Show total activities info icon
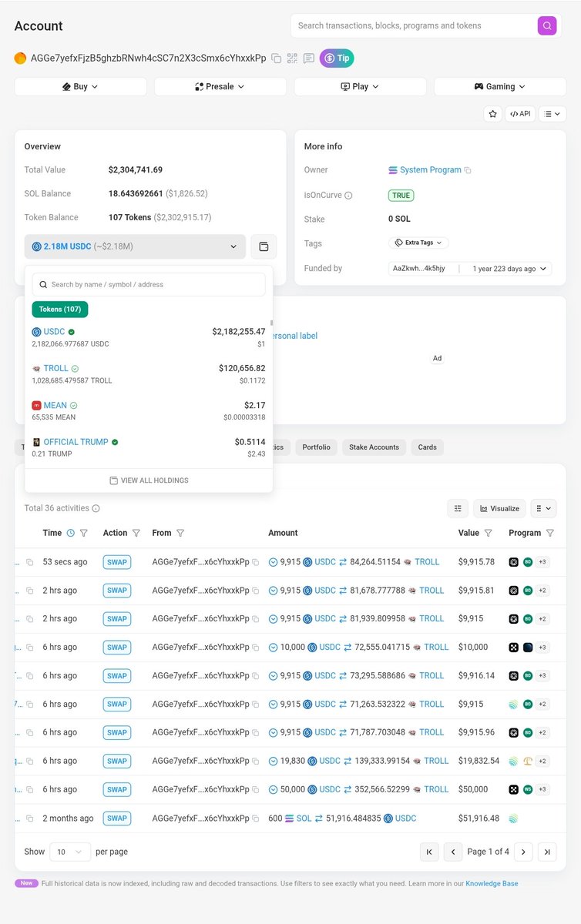 pos(96,508)
